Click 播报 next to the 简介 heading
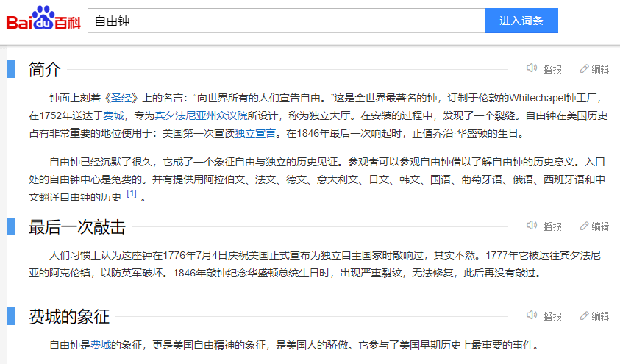Image resolution: width=620 pixels, height=364 pixels. tap(552, 69)
